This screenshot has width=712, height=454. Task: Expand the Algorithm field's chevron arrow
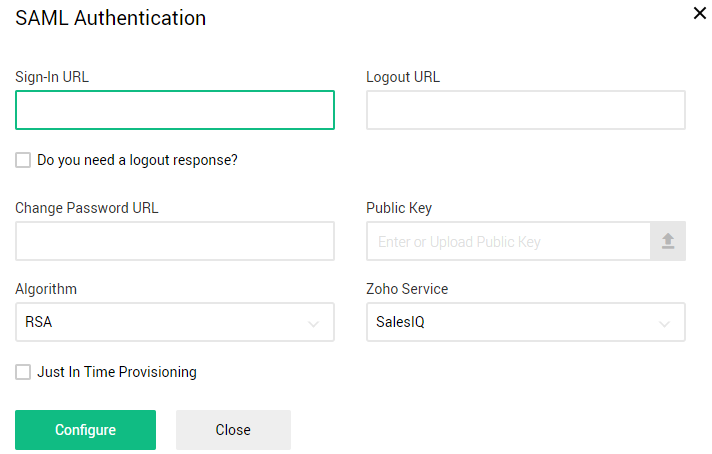pyautogui.click(x=313, y=324)
